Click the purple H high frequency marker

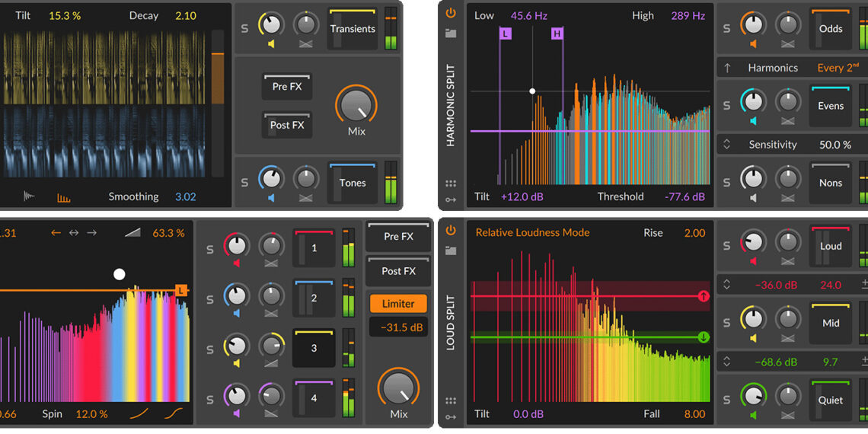[x=557, y=34]
